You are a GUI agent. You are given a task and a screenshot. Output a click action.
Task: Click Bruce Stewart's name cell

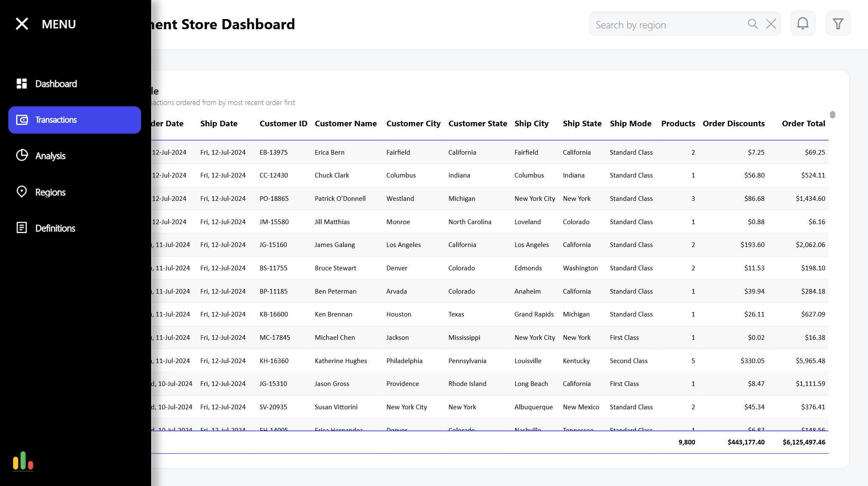336,268
